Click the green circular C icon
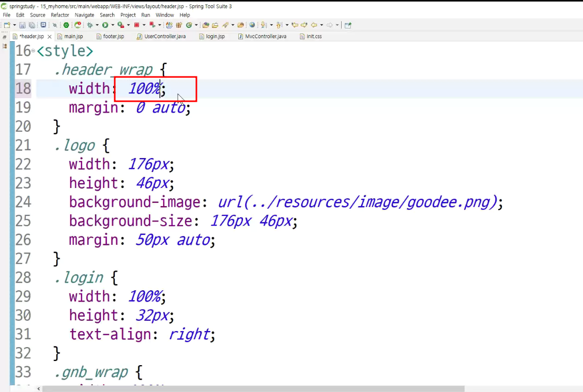Image resolution: width=583 pixels, height=392 pixels. coord(189,25)
